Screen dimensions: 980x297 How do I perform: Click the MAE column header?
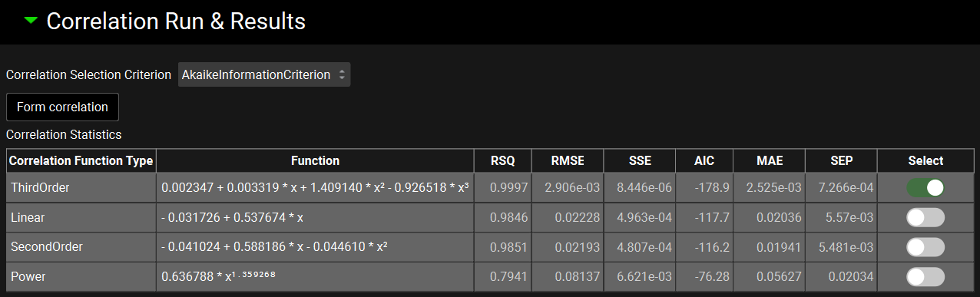coord(769,161)
